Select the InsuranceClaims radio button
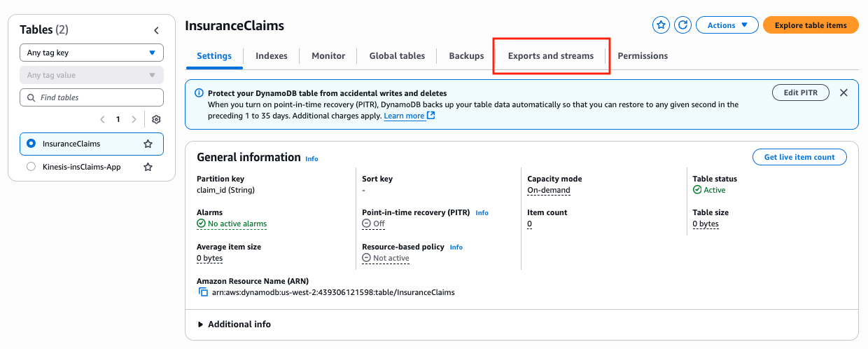Viewport: 868px width, 349px height. (31, 144)
